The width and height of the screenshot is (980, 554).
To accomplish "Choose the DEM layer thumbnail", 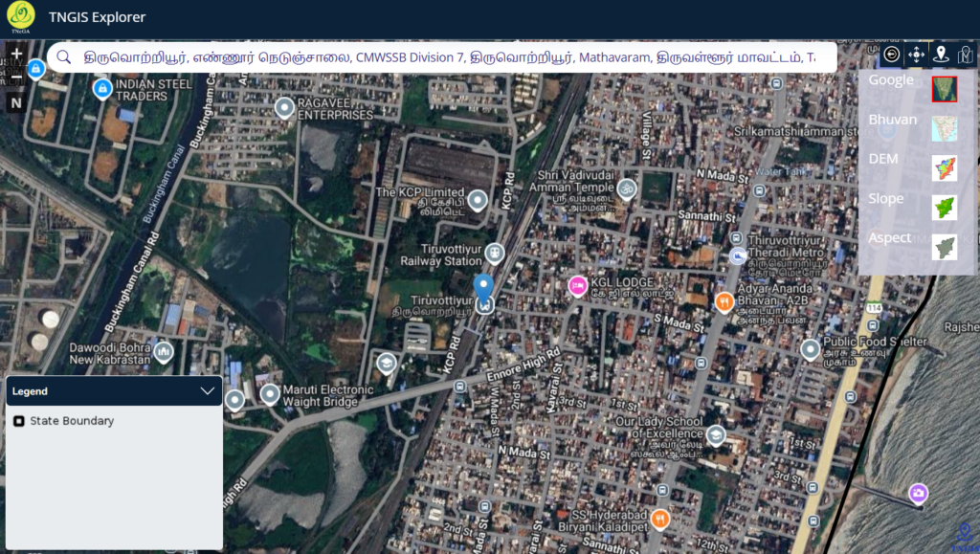I will pyautogui.click(x=945, y=167).
